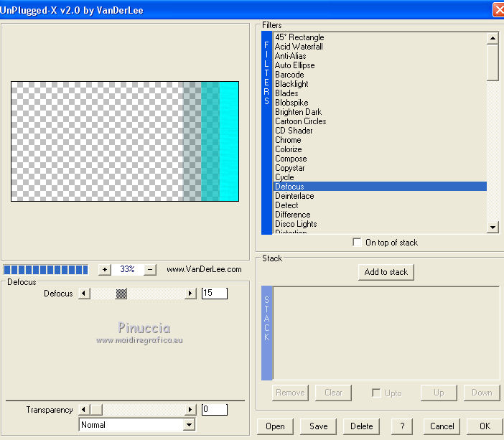This screenshot has height=440, width=504.
Task: Toggle the Upto checkbox
Action: tap(376, 393)
